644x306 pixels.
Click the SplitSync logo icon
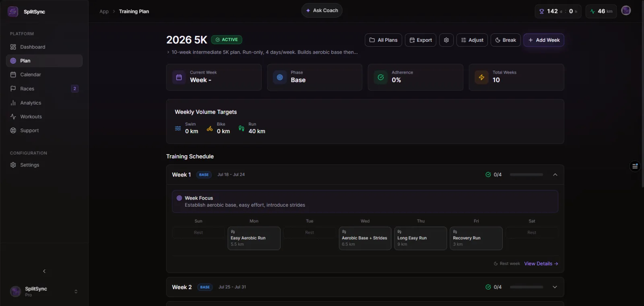(x=13, y=12)
